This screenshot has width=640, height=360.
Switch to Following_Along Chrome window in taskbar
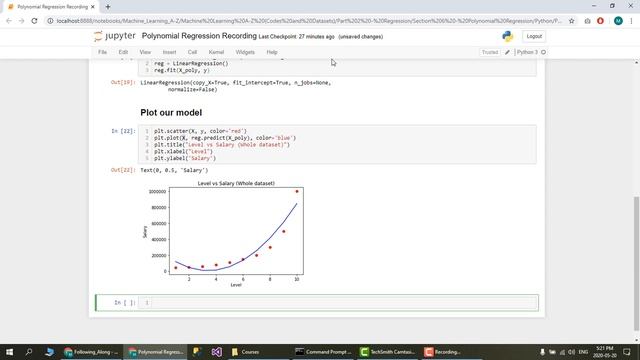pyautogui.click(x=91, y=352)
